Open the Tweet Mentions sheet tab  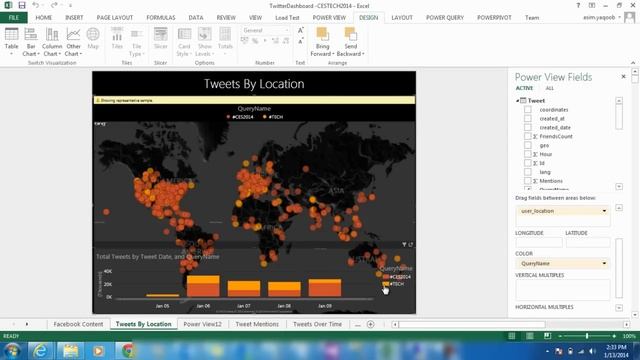[x=257, y=324]
